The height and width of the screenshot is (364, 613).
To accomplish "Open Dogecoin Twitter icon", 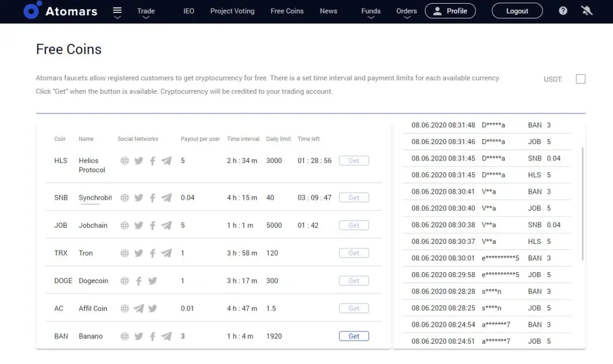I will coord(153,281).
